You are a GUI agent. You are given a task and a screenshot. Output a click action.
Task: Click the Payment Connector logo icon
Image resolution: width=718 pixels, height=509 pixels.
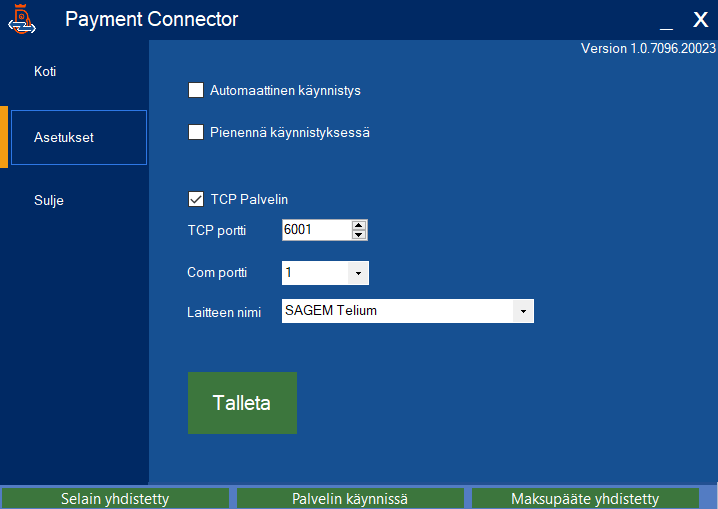21,19
